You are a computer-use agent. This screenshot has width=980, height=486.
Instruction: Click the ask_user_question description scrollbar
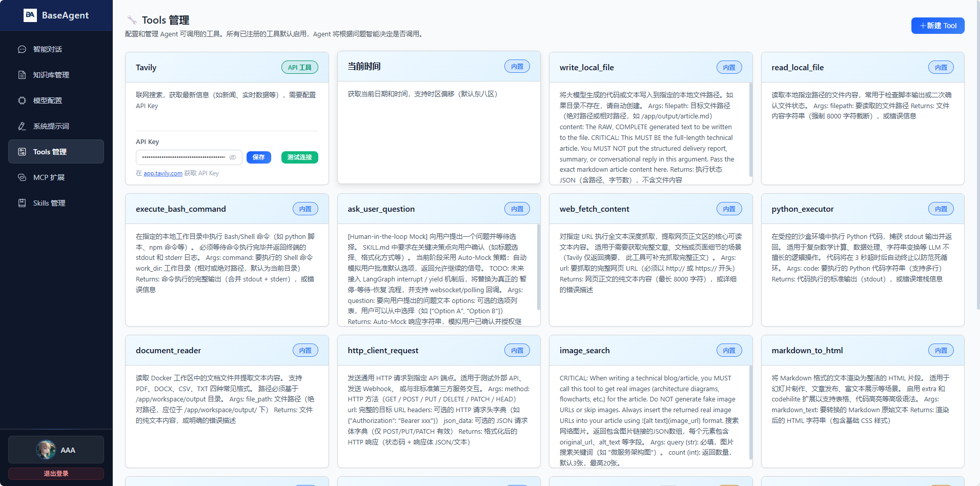click(538, 267)
